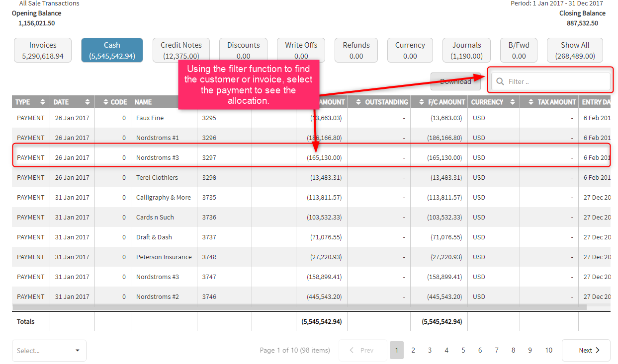The image size is (618, 364).
Task: Click the NAME column header
Action: [143, 102]
